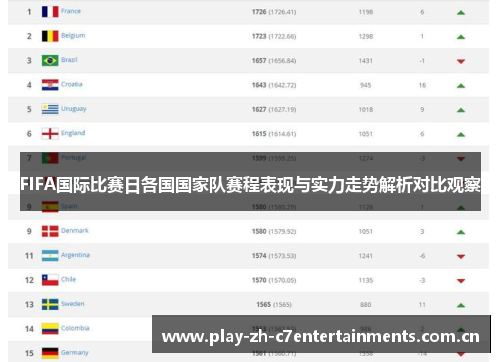Screen dimensions: 500x362
Task: Click the Denmark flag icon
Action: 50,231
